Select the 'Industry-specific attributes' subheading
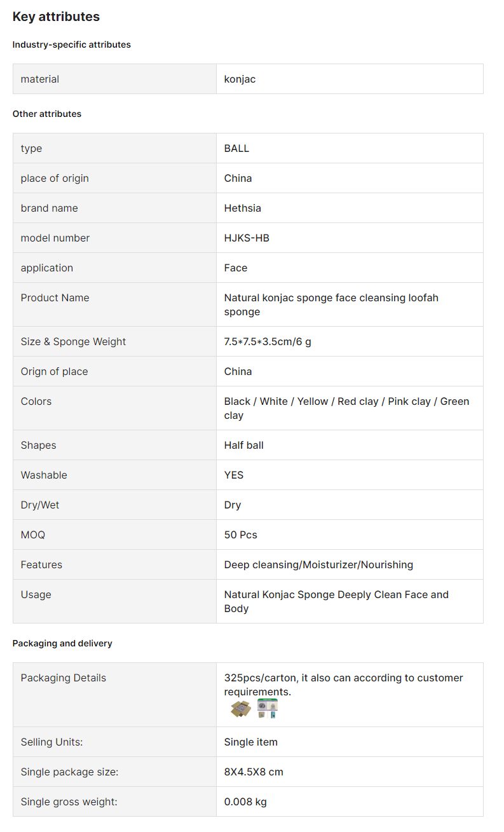This screenshot has width=504, height=832. pyautogui.click(x=72, y=44)
